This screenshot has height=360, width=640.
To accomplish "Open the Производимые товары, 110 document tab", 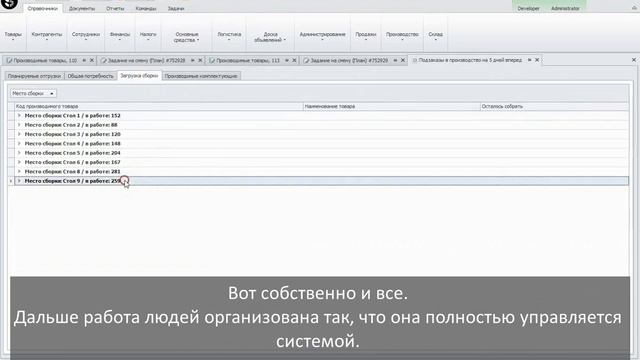I will 45,60.
